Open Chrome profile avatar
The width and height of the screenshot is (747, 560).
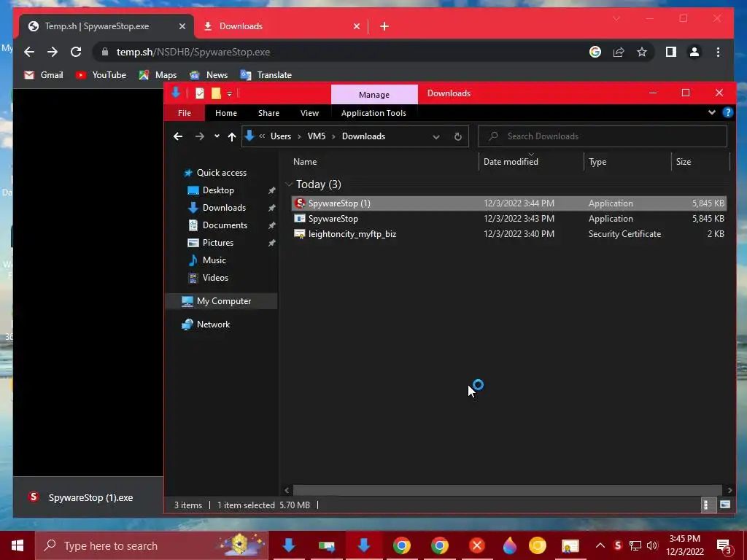tap(694, 52)
